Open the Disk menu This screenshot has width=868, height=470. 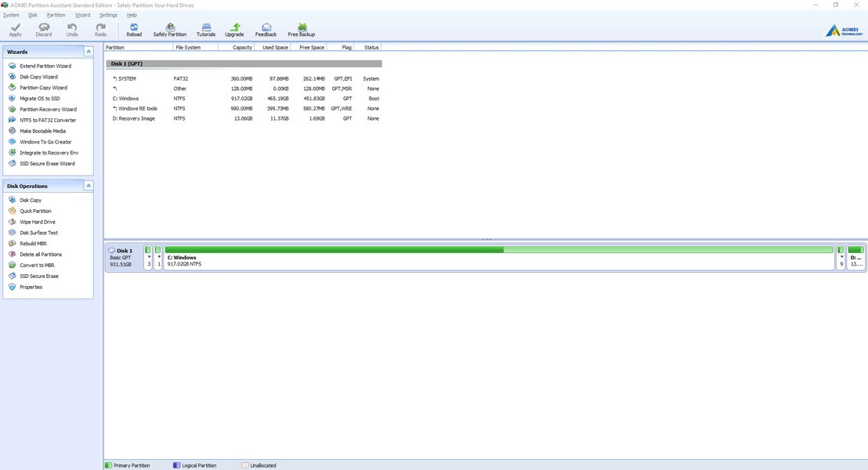33,15
